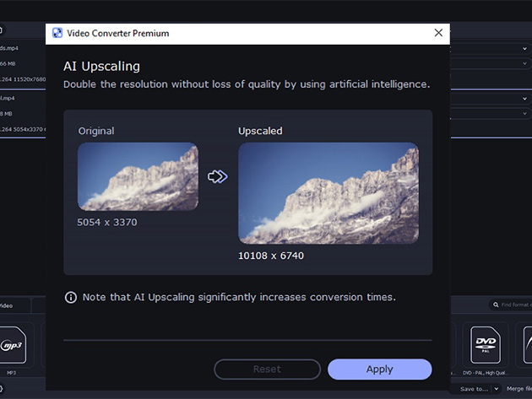Click the 11520x7680 file info text
532x399 pixels.
23,79
